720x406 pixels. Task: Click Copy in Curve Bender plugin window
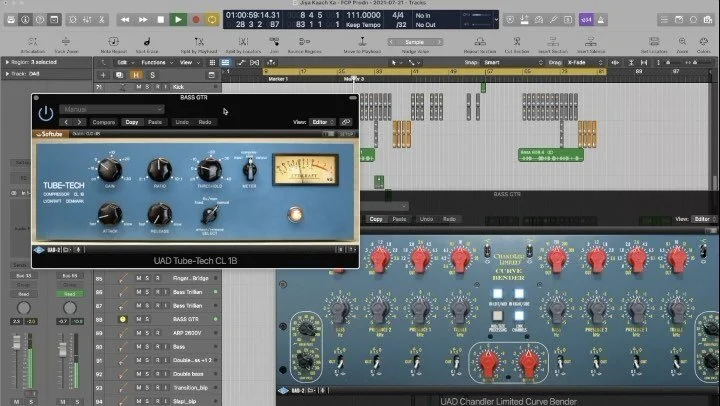click(376, 219)
